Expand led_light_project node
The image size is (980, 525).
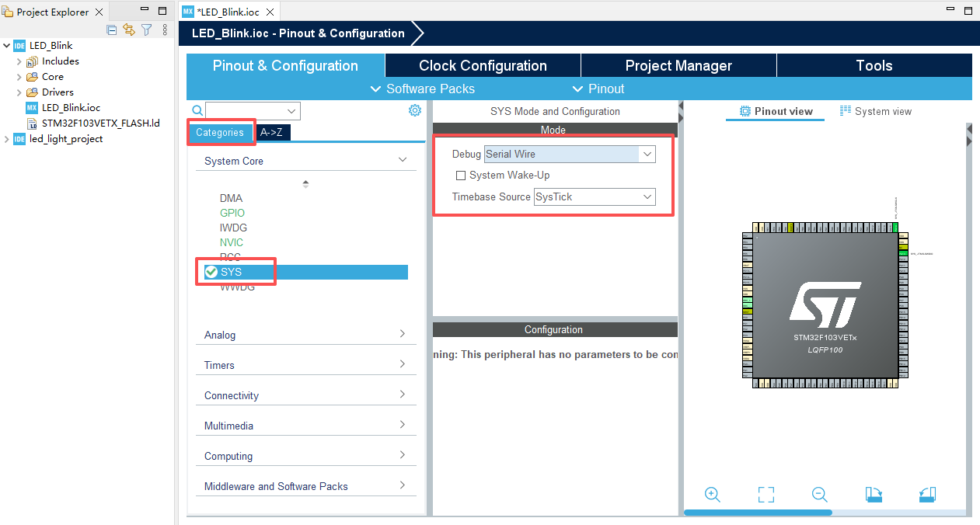pos(7,139)
